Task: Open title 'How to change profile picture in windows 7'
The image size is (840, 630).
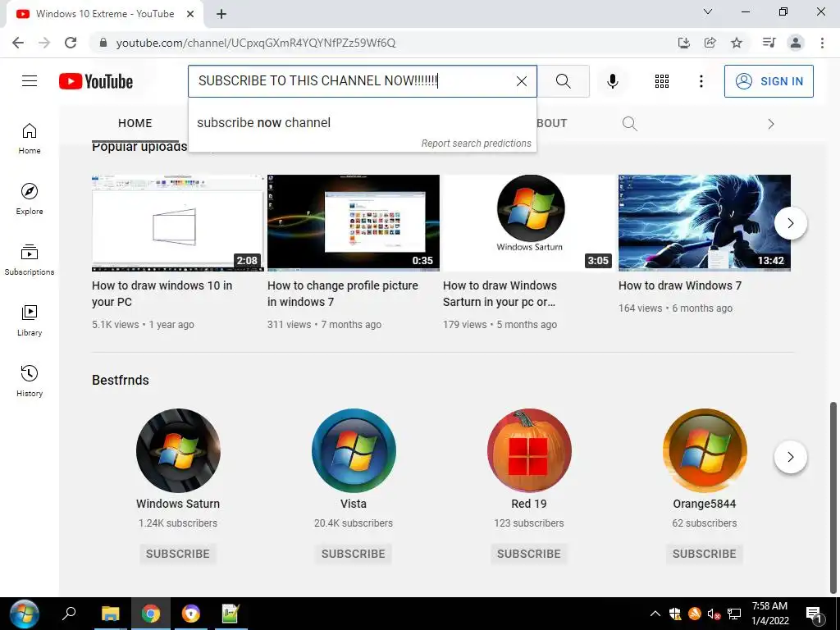Action: (x=342, y=294)
